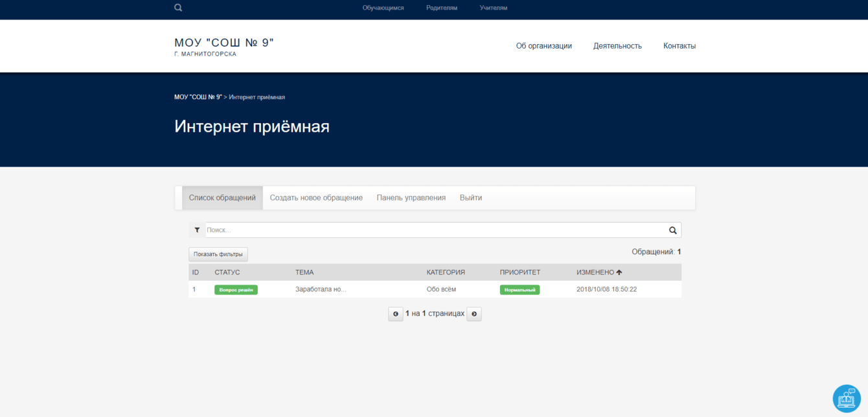The height and width of the screenshot is (417, 868).
Task: Click date 2018/10/08 18:50:22 cell
Action: pos(606,289)
